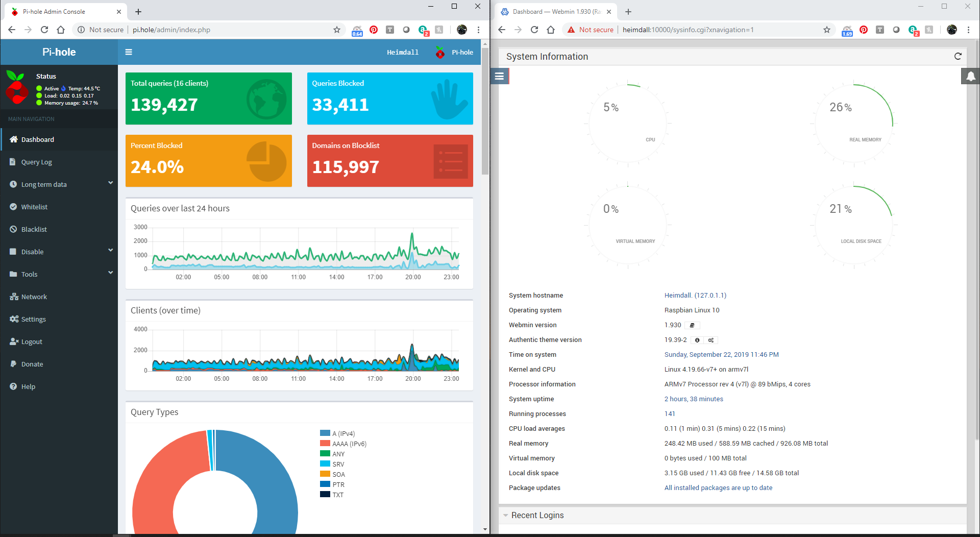Click the Total queries card
This screenshot has height=537, width=980.
tap(209, 99)
